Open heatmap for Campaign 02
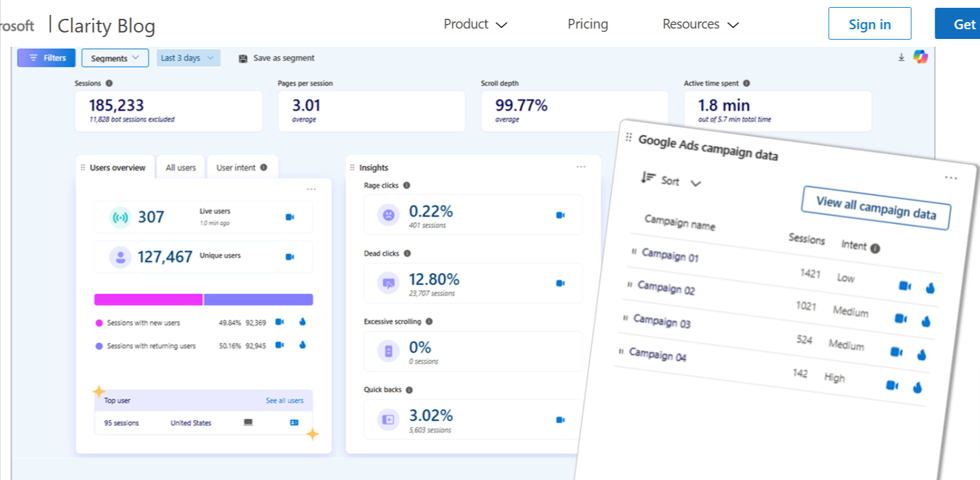This screenshot has width=980, height=480. point(926,321)
